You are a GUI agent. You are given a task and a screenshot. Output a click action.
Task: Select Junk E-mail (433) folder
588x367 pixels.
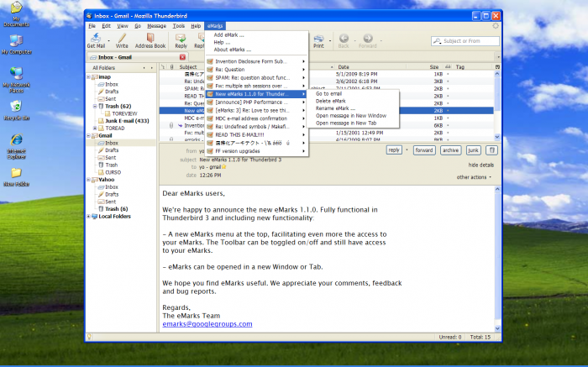point(127,121)
